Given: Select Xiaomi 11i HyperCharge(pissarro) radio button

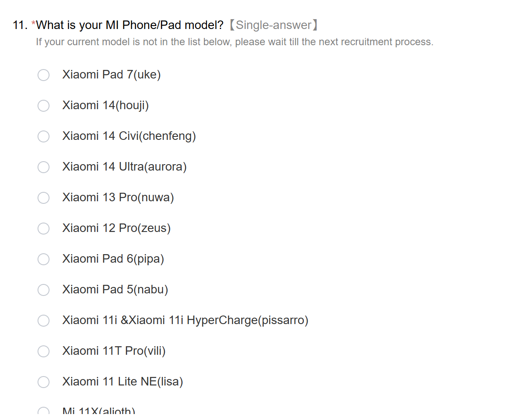Looking at the screenshot, I should pos(44,321).
